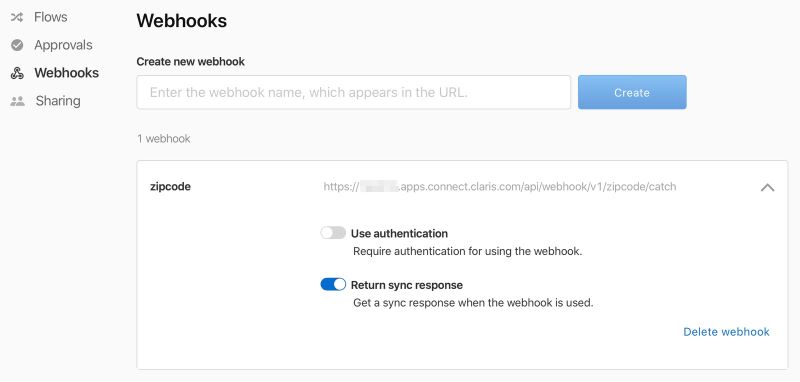Screen dimensions: 800x382
Task: Collapse the zipcode webhook details chevron
Action: (767, 187)
